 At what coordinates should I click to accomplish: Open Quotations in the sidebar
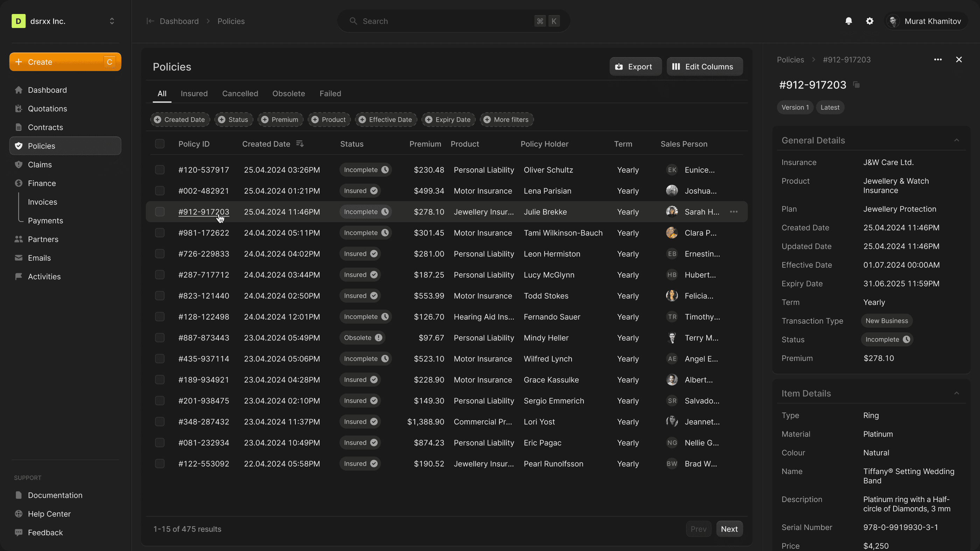(x=47, y=109)
